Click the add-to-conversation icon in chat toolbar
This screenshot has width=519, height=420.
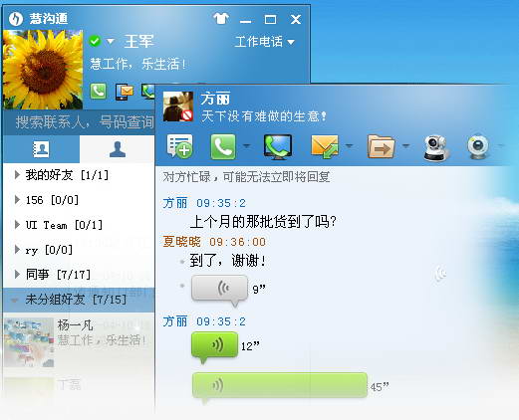pyautogui.click(x=179, y=146)
